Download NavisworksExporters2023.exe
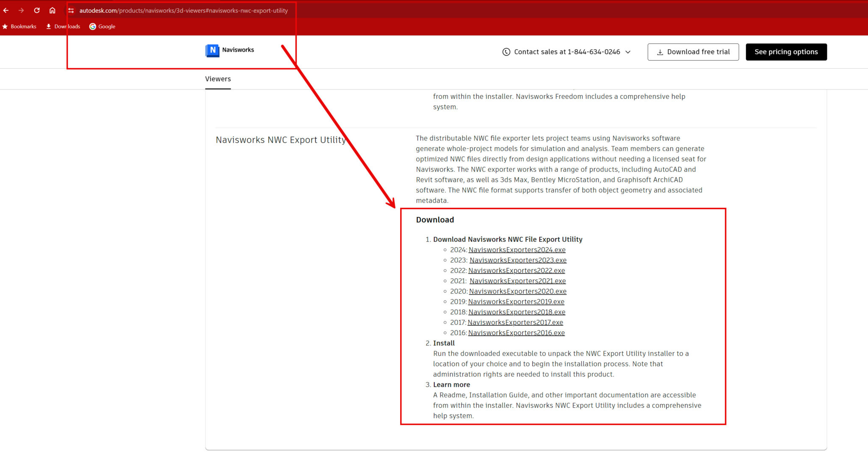 518,260
